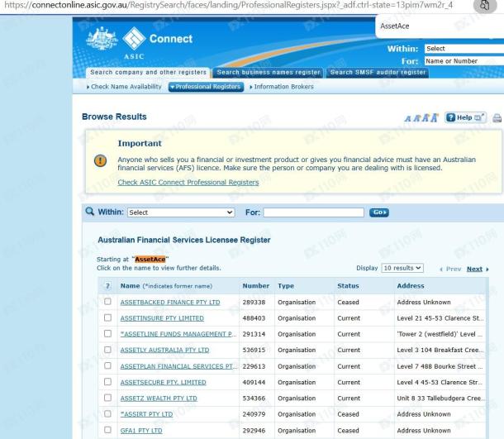Tick checkbox for ASSETLY AUSTRALIA PTY LTD

point(107,350)
